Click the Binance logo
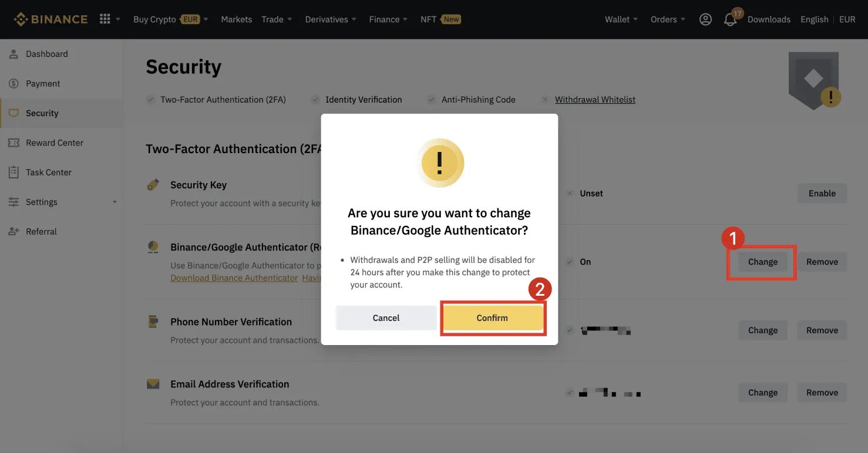Image resolution: width=868 pixels, height=453 pixels. point(51,19)
